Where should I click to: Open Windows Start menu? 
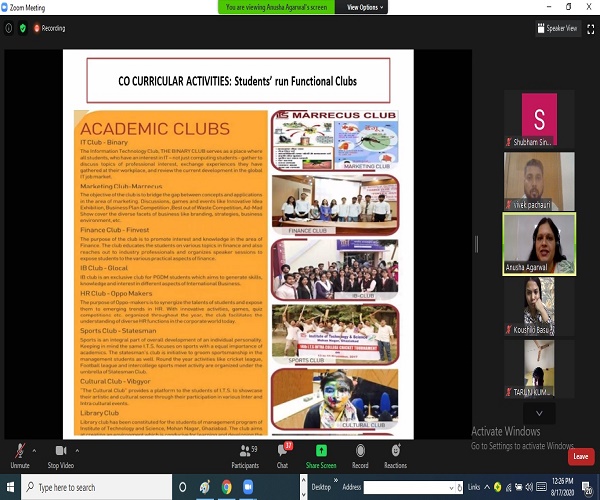click(10, 487)
